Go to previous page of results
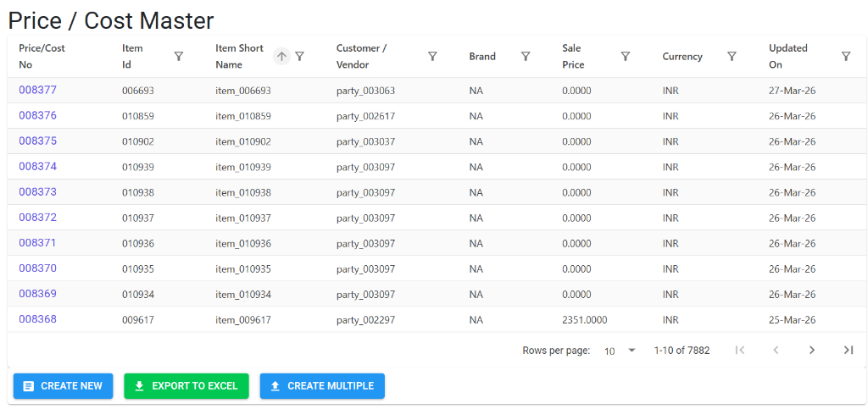 click(x=776, y=350)
